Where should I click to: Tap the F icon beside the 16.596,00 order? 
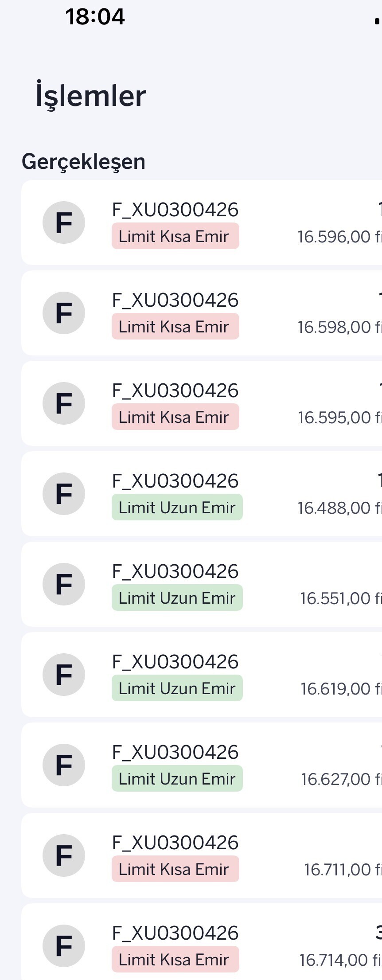(64, 223)
